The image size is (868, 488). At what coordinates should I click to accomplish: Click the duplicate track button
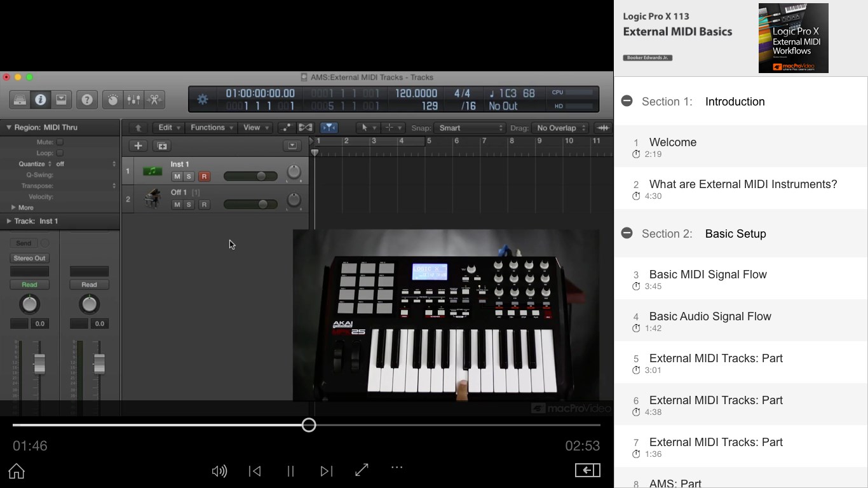click(162, 146)
